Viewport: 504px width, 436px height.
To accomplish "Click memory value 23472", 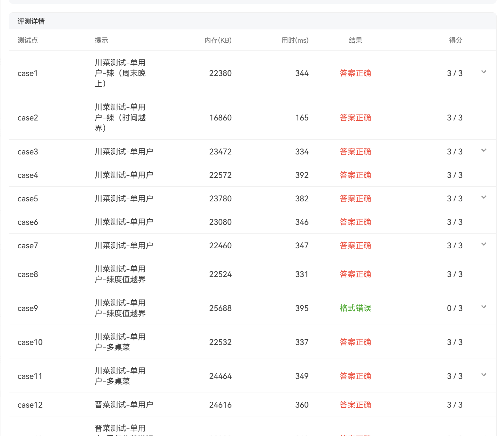I will tap(220, 152).
